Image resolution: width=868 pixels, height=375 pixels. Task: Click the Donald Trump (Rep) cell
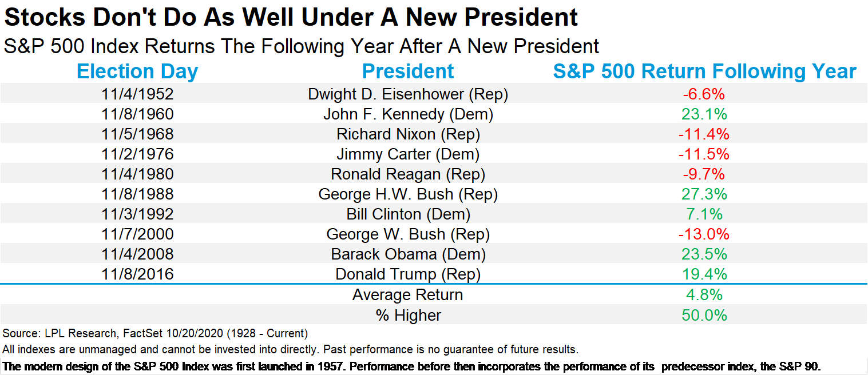pyautogui.click(x=408, y=274)
